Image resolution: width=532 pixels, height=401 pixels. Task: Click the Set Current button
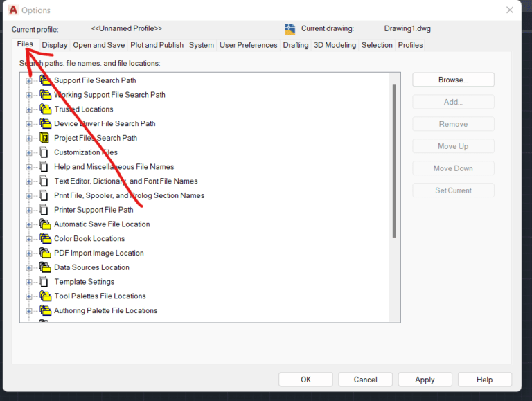coord(453,190)
